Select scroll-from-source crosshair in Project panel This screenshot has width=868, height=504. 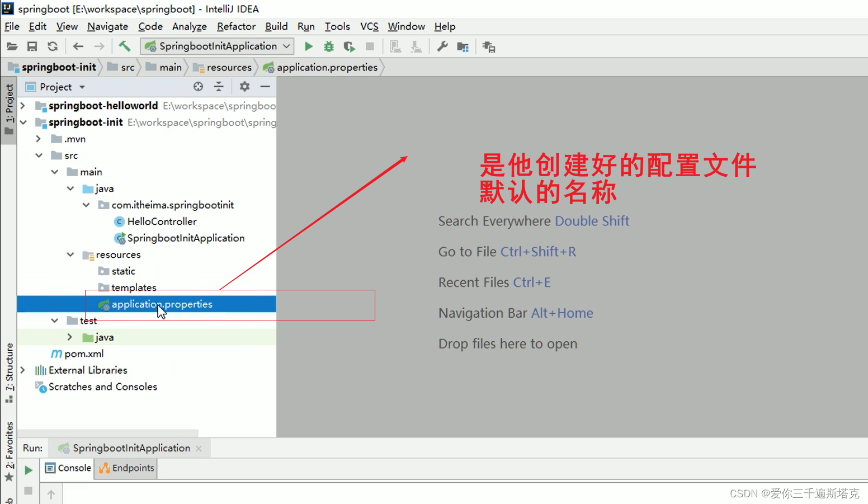199,87
